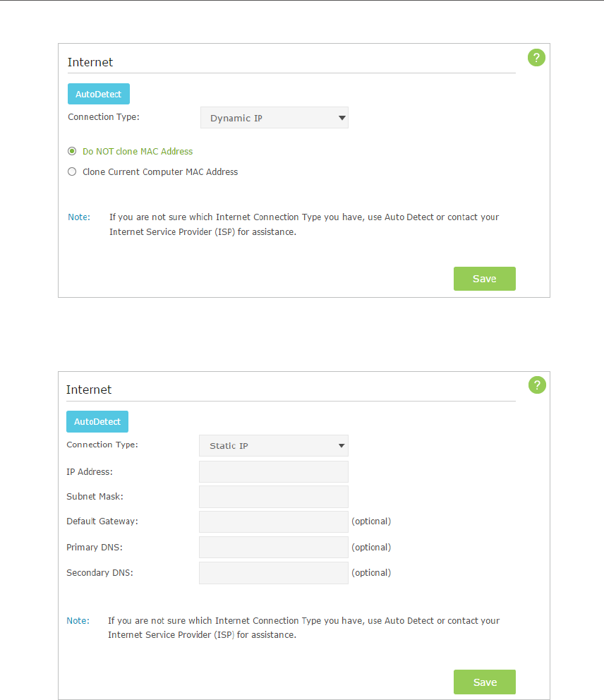Open help icon in Dynamic IP panel
Screen dimensions: 604x700
click(x=536, y=58)
